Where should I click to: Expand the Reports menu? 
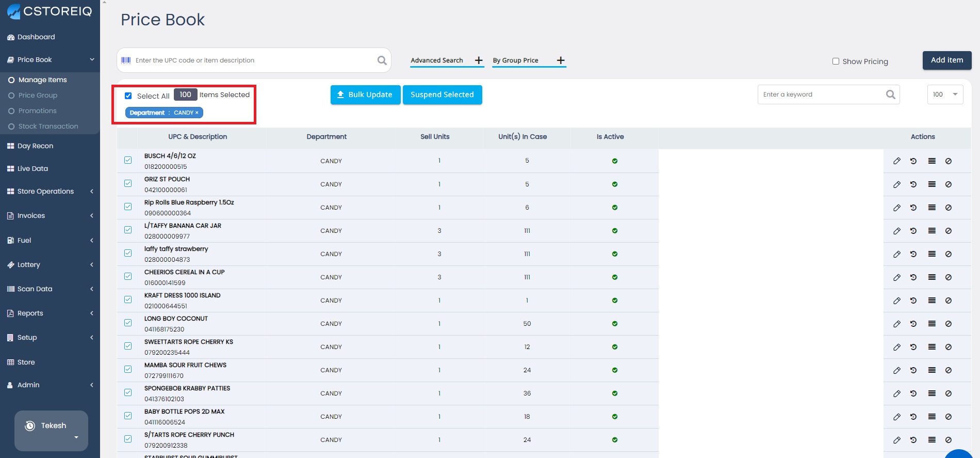click(x=50, y=313)
